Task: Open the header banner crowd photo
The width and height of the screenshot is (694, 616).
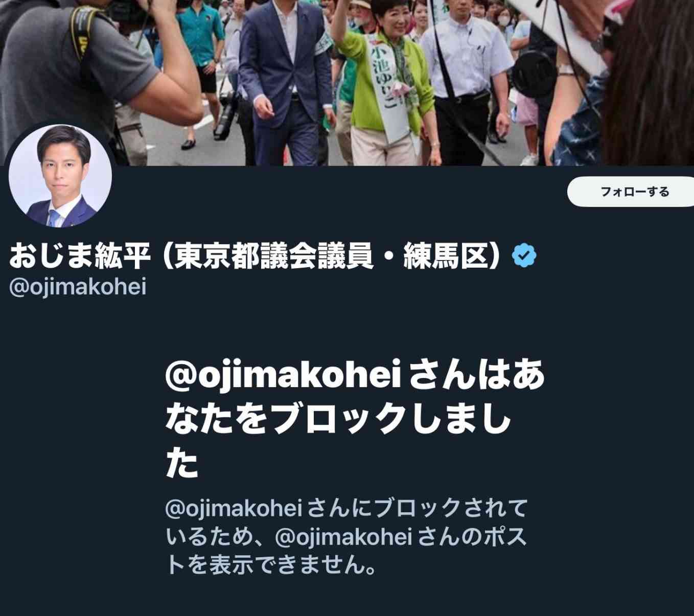Action: click(347, 83)
